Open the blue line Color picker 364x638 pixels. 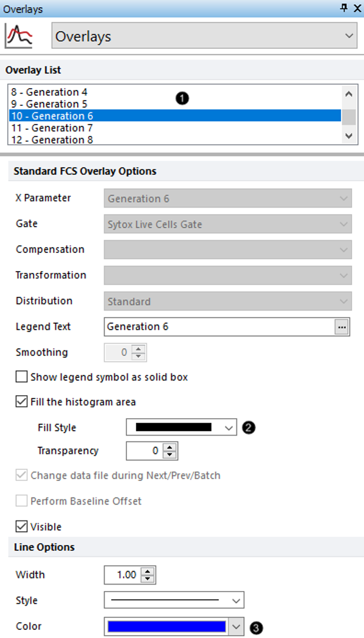(174, 626)
